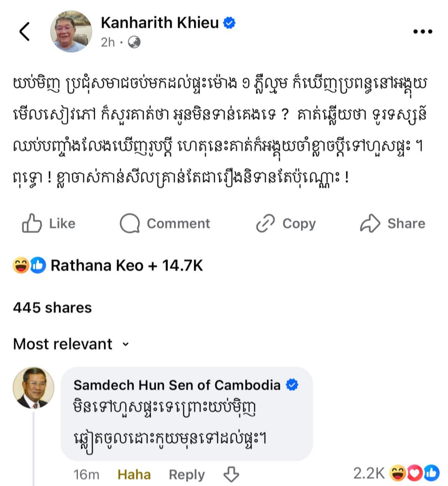Tap the Copy link chain icon
Screen dimensions: 448x486
pos(265,223)
